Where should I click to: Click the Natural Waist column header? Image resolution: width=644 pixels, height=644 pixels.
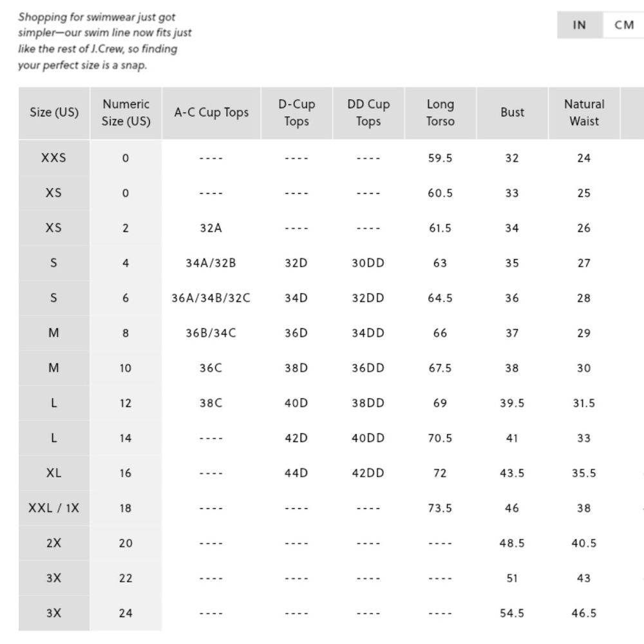pos(584,113)
